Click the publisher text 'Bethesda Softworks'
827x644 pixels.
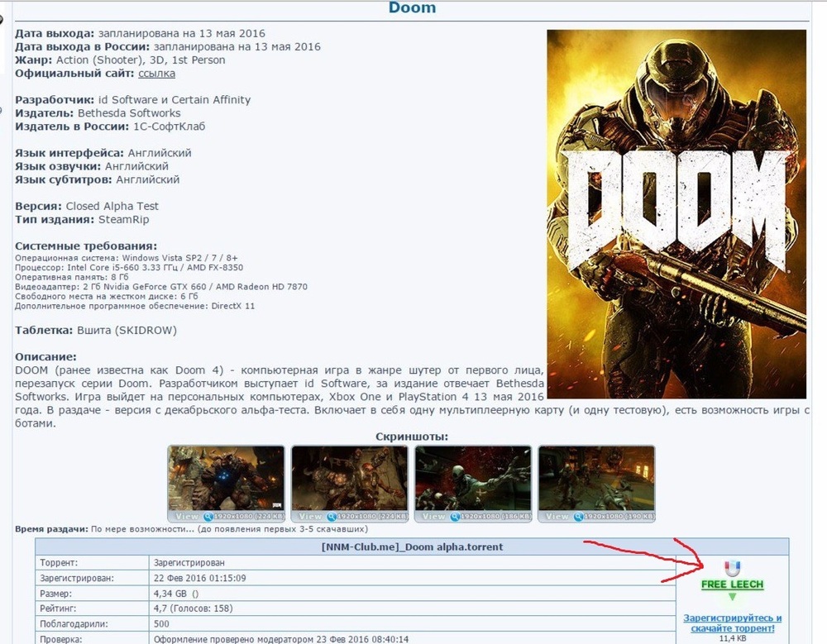(129, 113)
